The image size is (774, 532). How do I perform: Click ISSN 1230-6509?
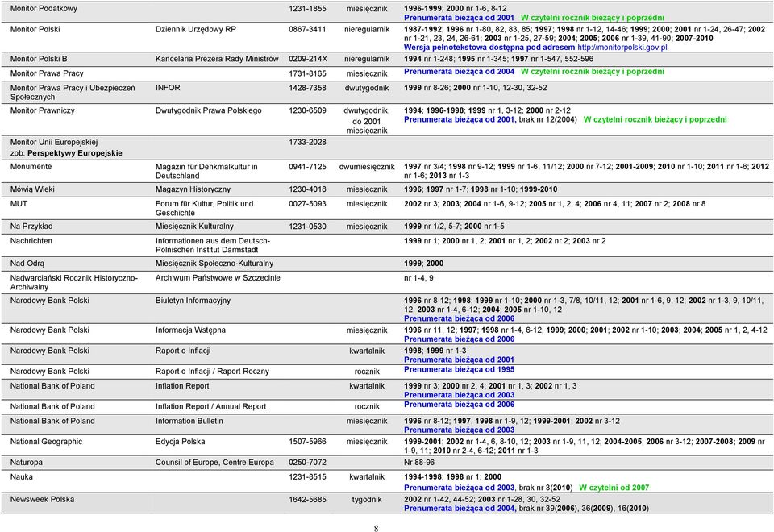pos(307,110)
